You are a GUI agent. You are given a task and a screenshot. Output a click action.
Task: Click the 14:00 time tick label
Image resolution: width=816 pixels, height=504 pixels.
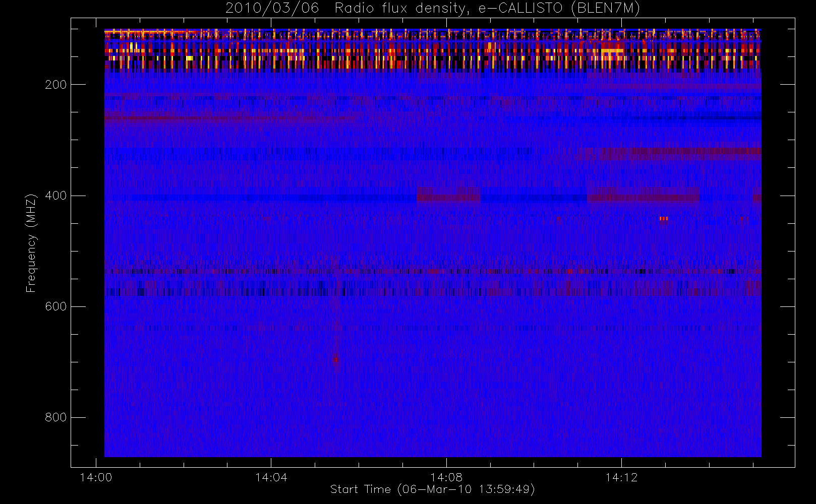(x=96, y=477)
